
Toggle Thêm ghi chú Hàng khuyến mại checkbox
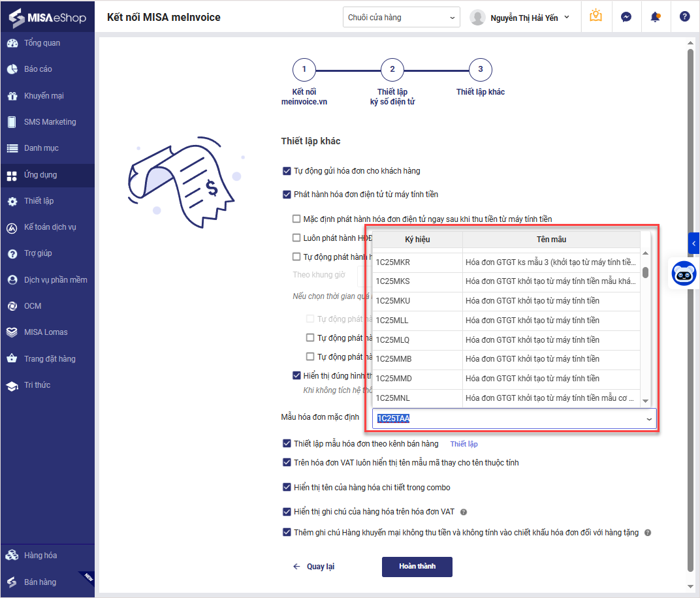click(x=287, y=532)
